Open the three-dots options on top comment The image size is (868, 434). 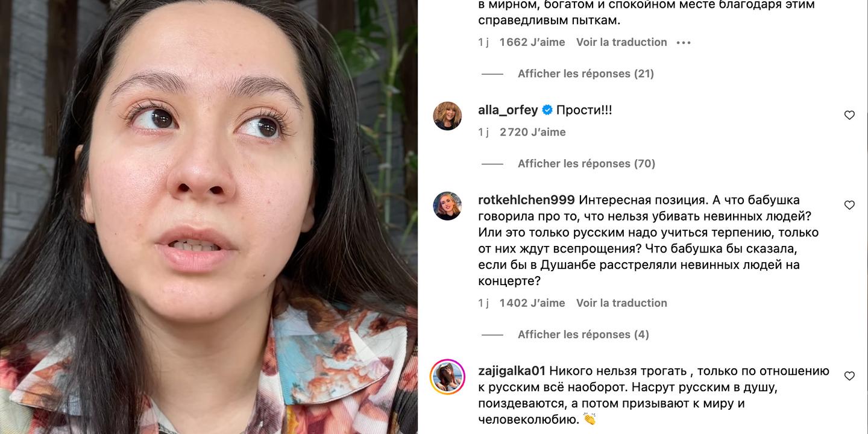[684, 42]
